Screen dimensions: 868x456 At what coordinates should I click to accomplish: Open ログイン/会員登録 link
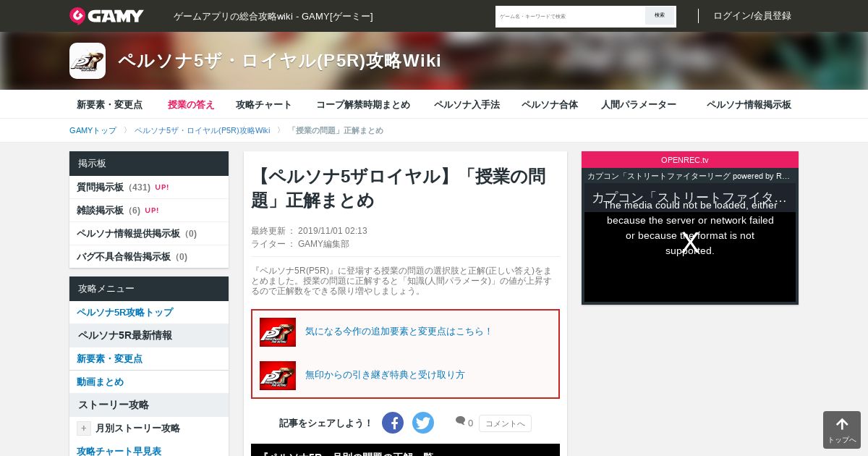coord(752,16)
